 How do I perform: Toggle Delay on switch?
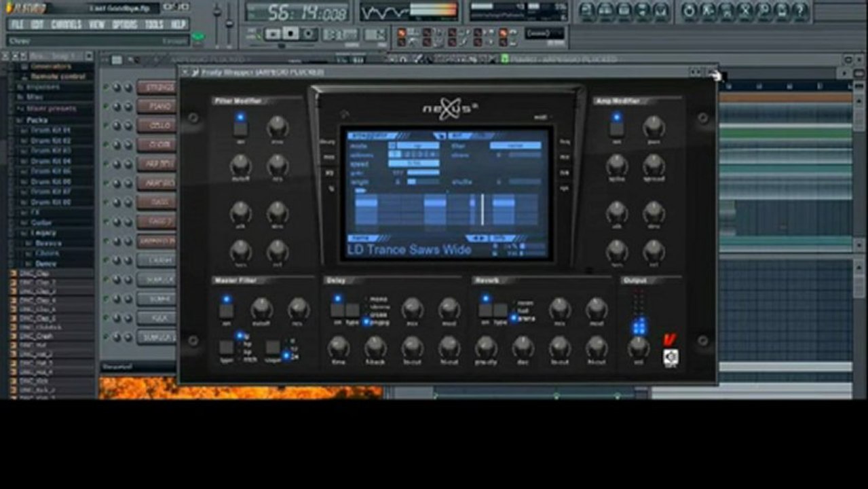[337, 310]
